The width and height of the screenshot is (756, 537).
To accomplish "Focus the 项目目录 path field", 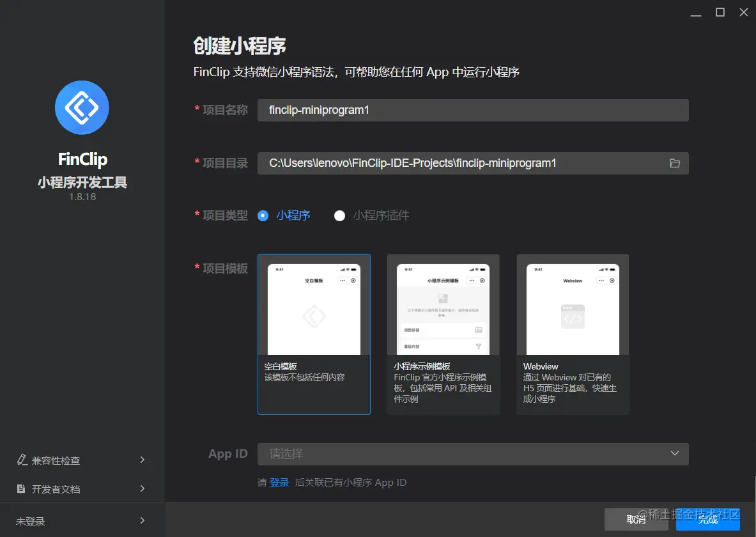I will click(473, 164).
